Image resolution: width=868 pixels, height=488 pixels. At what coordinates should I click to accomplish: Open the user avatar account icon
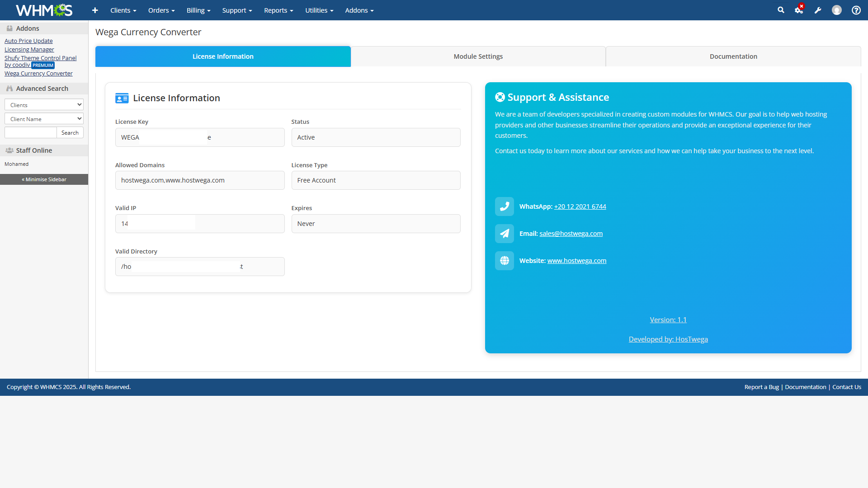tap(837, 10)
